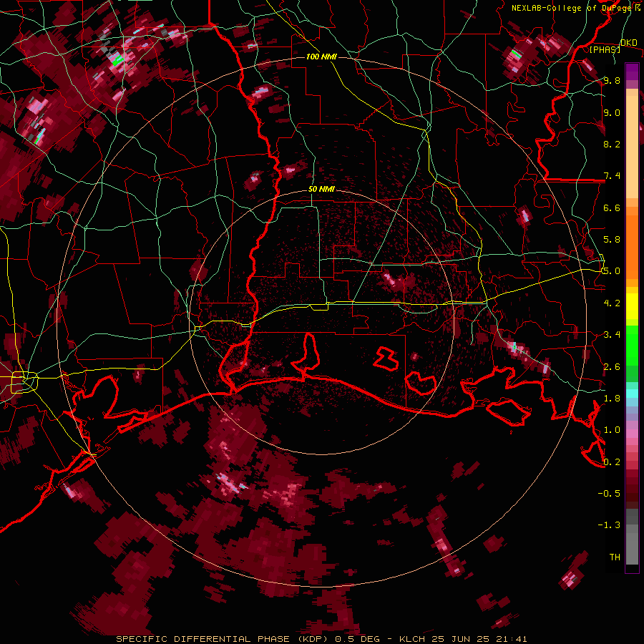Pick the bright green band in color scale
The width and height of the screenshot is (644, 644).
632,345
